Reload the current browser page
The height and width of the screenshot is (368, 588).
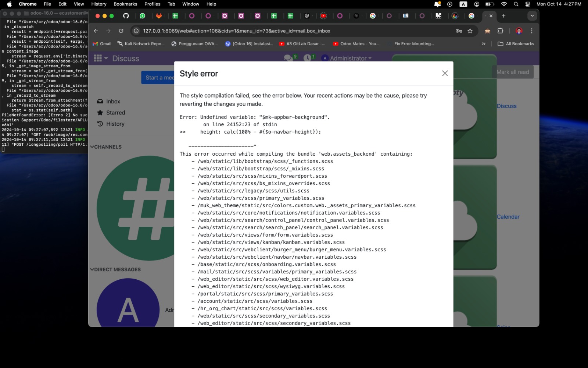tap(121, 31)
